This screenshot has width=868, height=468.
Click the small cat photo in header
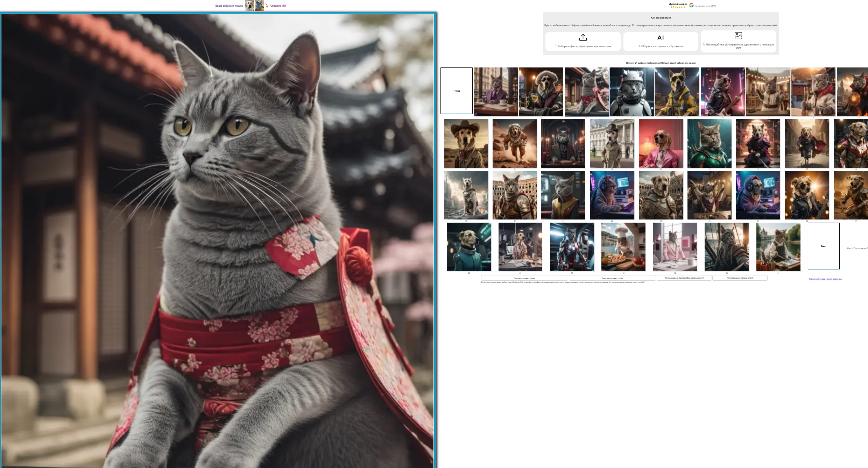tap(259, 6)
